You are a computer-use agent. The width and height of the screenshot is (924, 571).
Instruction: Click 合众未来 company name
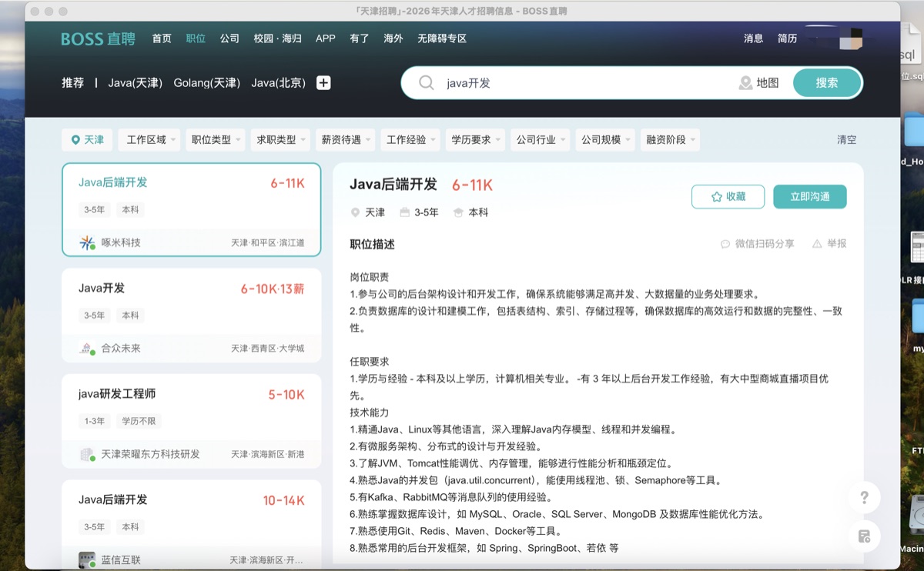[x=121, y=348]
